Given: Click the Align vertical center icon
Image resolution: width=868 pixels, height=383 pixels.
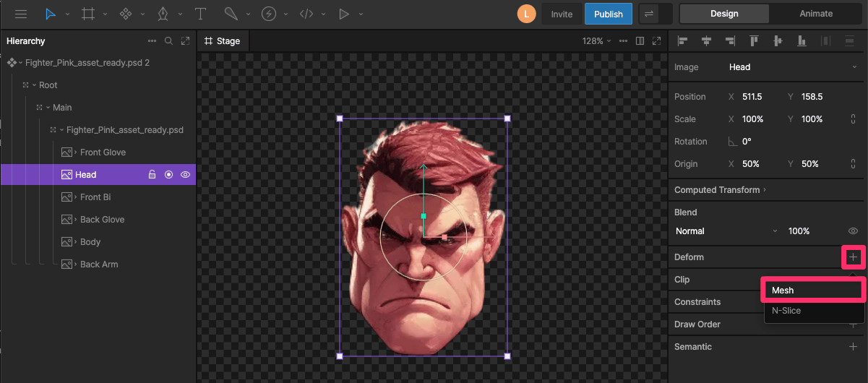Looking at the screenshot, I should coord(778,41).
